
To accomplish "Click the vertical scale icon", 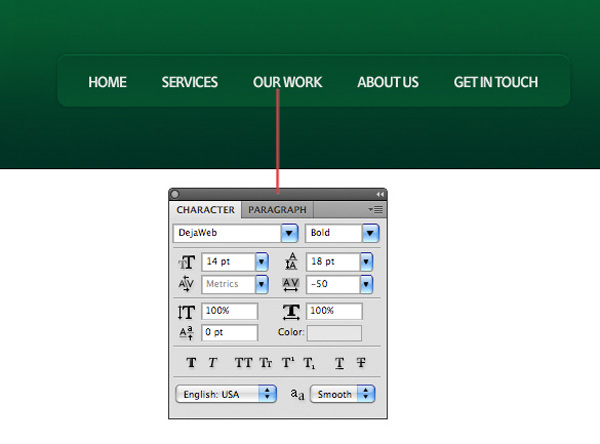I will point(186,312).
